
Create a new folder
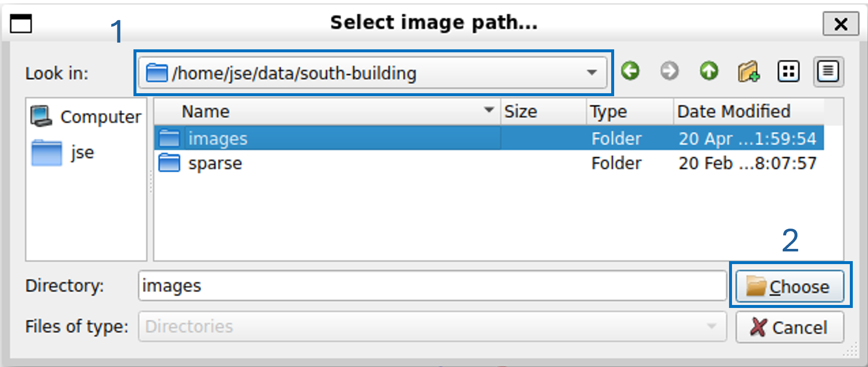pyautogui.click(x=748, y=72)
